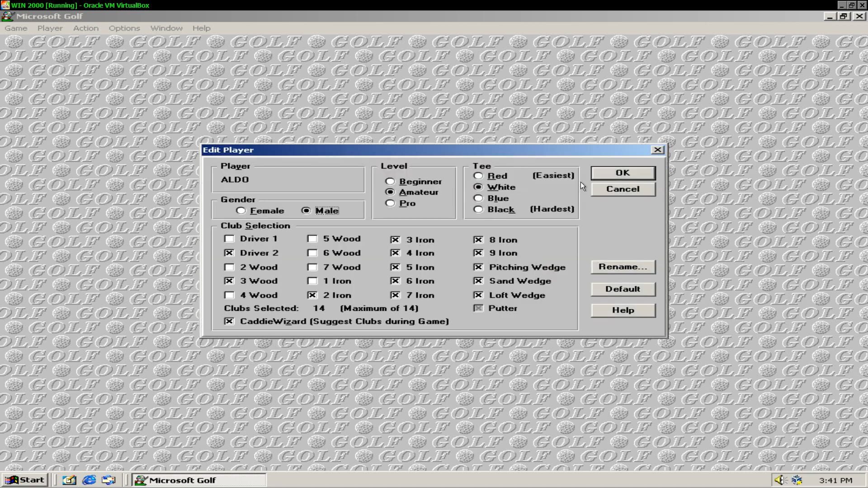
Task: Open Internet Explorer from the Quick Launch bar
Action: (x=89, y=480)
